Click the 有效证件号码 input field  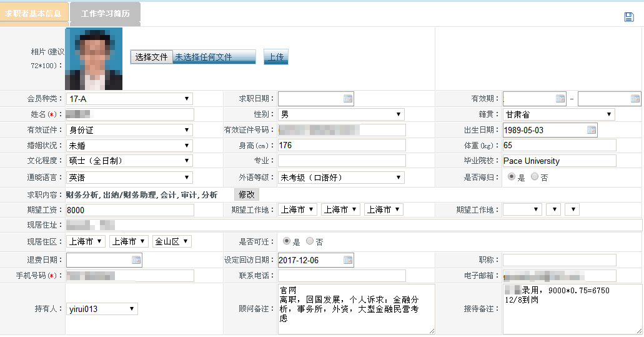(342, 130)
